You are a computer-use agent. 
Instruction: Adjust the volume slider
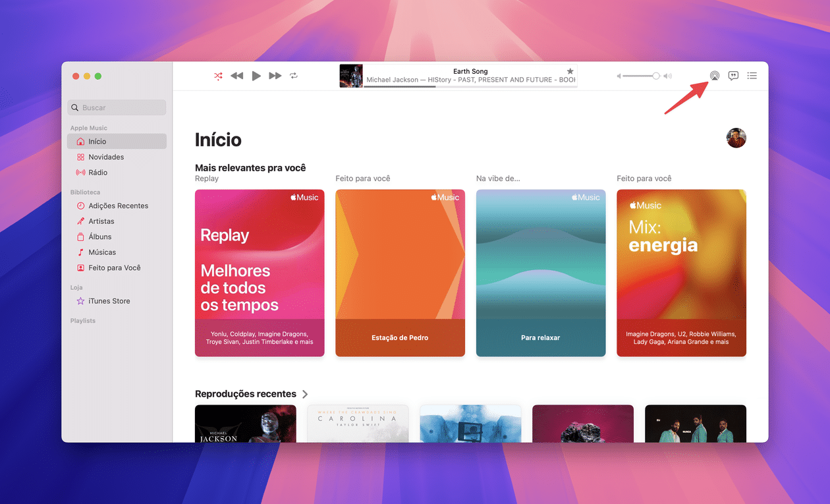pos(641,76)
